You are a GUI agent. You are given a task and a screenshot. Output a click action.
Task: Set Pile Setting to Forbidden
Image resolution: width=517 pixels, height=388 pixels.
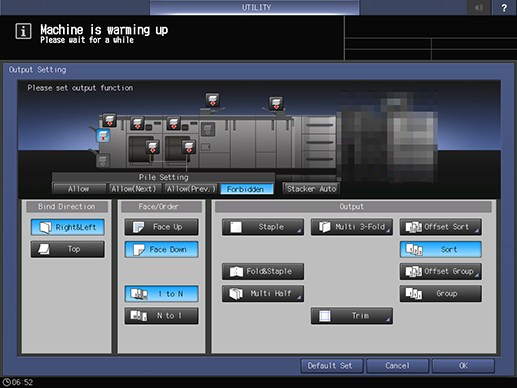[246, 189]
